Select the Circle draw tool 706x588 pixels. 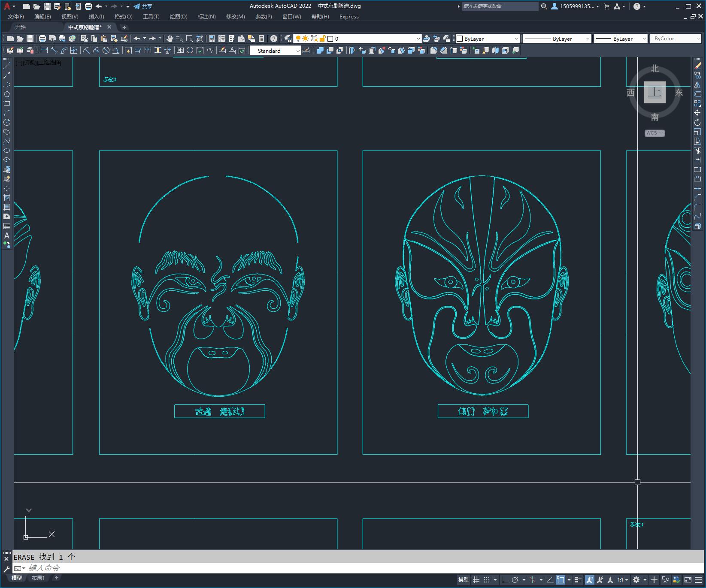click(x=7, y=122)
